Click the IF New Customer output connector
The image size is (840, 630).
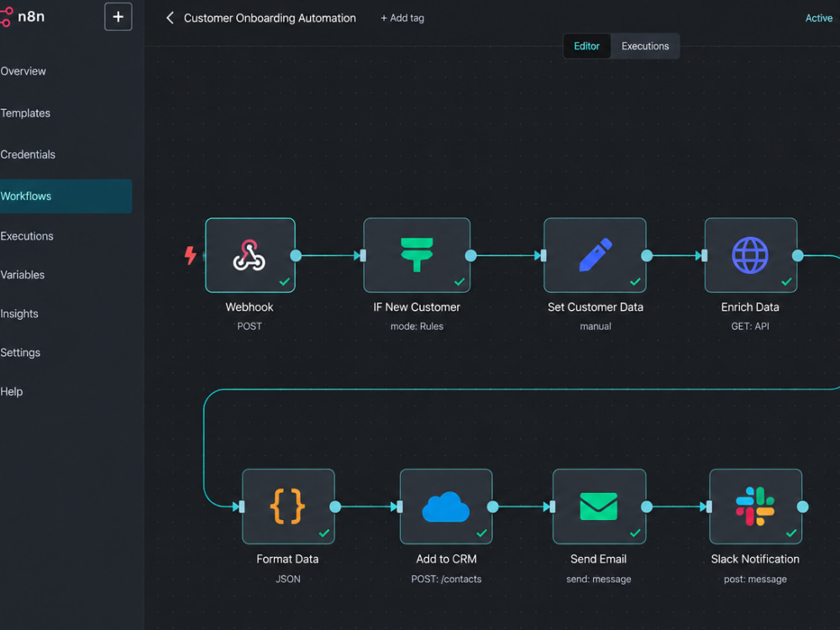tap(471, 255)
